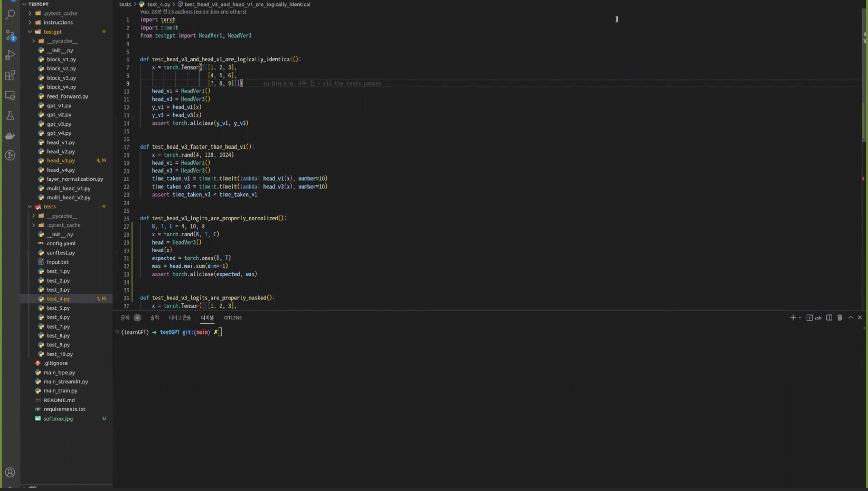Collapse the tests folder
This screenshot has width=868, height=491.
(30, 206)
